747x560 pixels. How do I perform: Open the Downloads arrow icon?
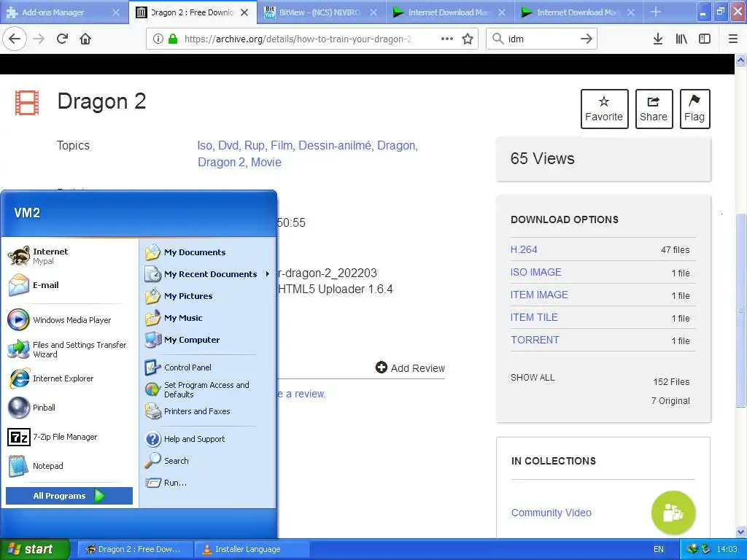pos(658,39)
